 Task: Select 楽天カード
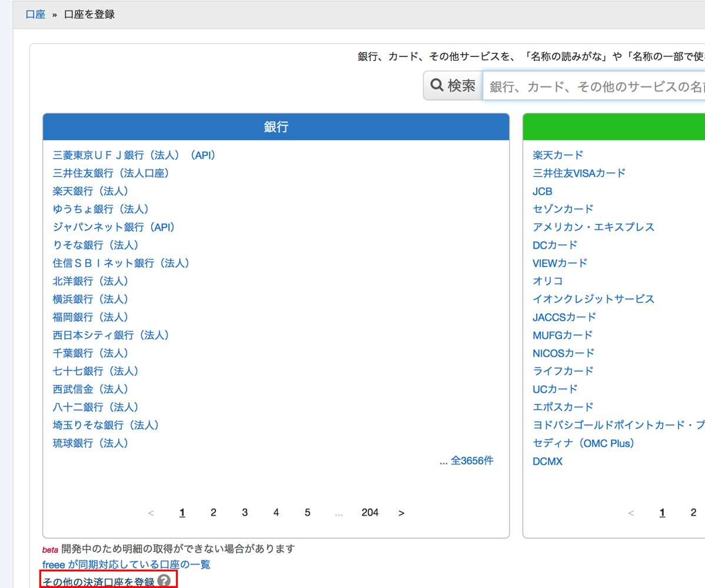[x=558, y=155]
